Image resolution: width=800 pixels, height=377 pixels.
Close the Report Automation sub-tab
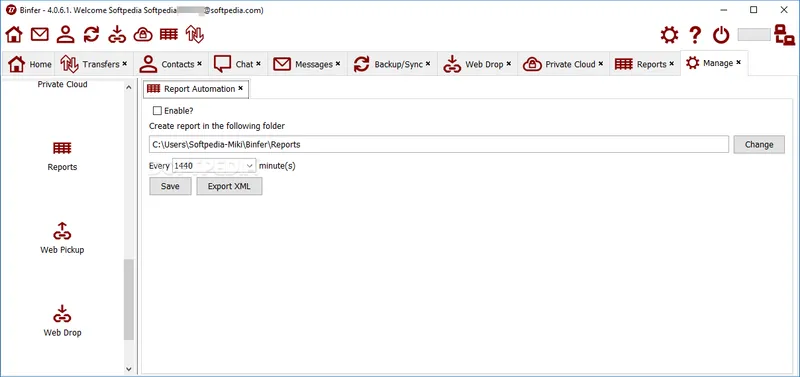point(240,88)
